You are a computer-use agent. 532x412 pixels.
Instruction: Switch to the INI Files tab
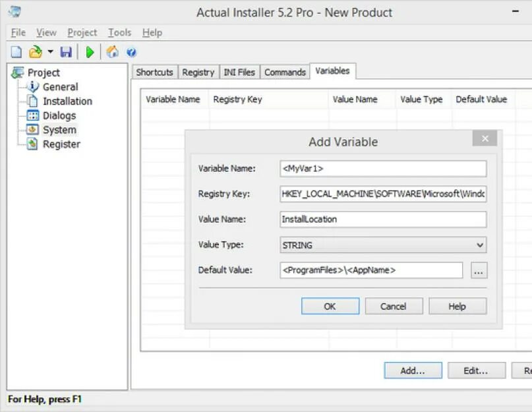click(239, 73)
